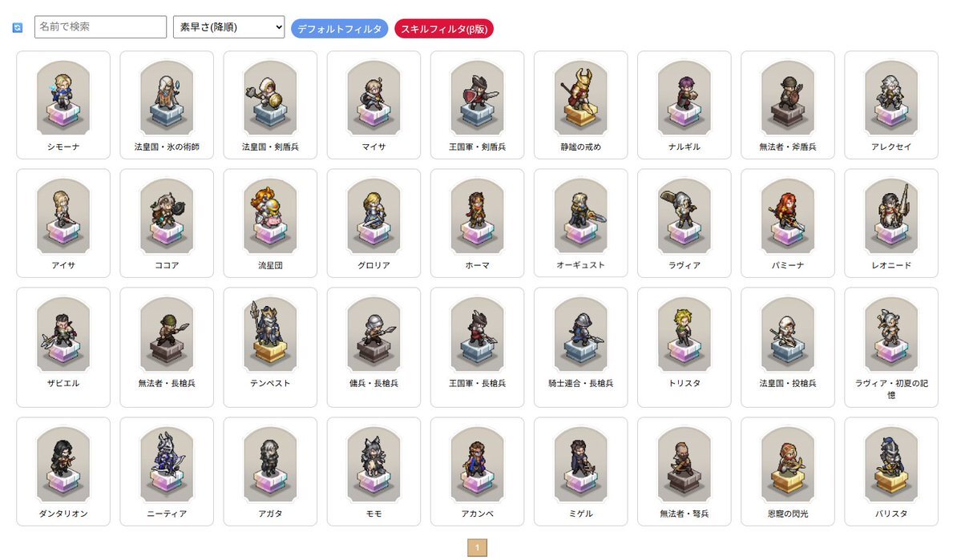Choose the テンペスト character icon
Viewport: 961px width, 560px height.
(x=270, y=335)
